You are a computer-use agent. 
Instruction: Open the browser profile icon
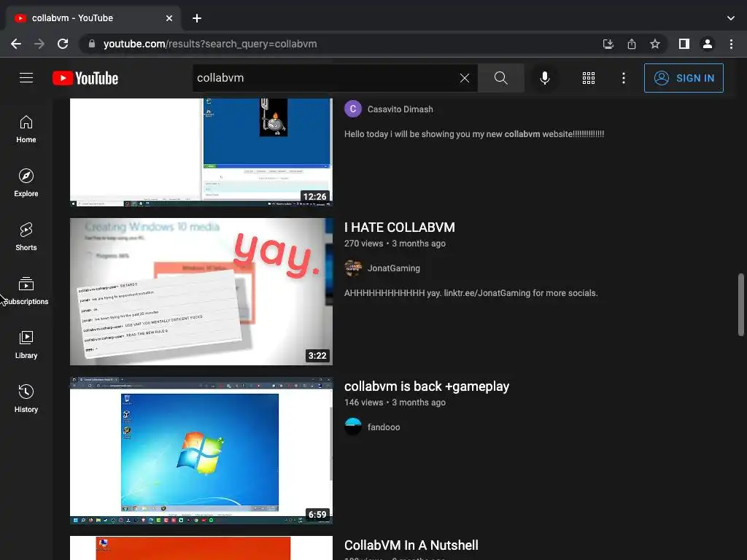[708, 44]
